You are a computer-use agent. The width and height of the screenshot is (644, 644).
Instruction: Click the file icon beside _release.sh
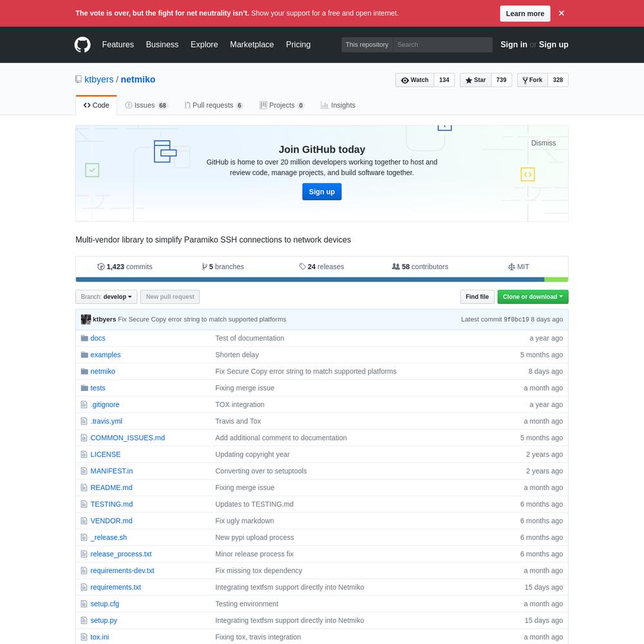pyautogui.click(x=84, y=537)
